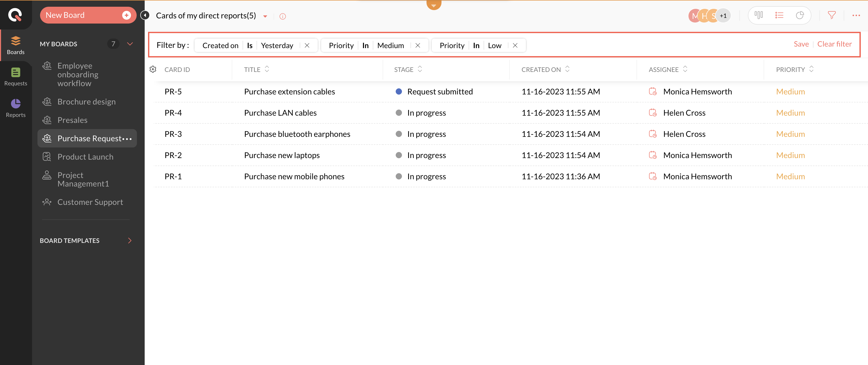This screenshot has width=868, height=365.
Task: Open the Cards of my direct reports dropdown
Action: coord(265,16)
